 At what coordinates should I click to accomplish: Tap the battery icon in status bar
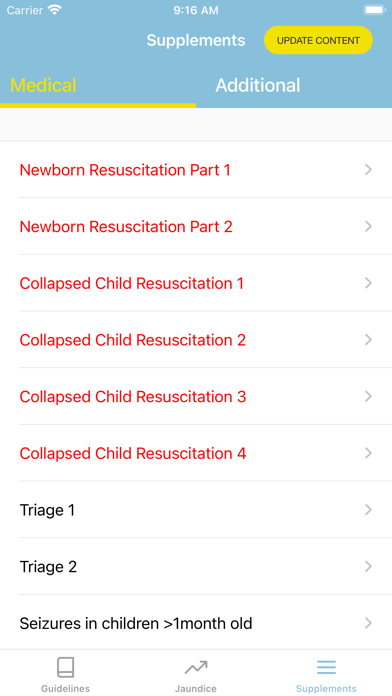point(375,10)
